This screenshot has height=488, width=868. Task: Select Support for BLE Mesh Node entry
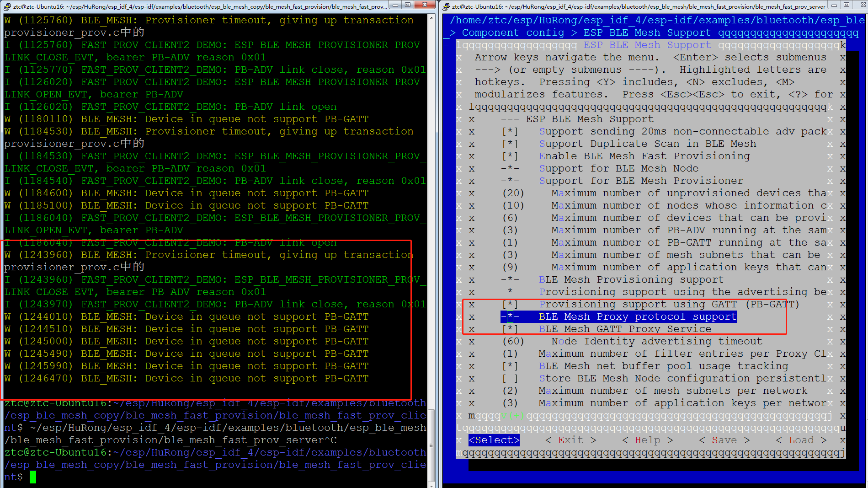click(600, 168)
